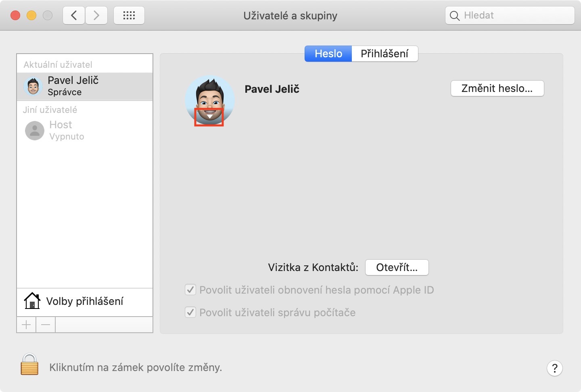Click the lock icon to allow changes

[x=29, y=364]
